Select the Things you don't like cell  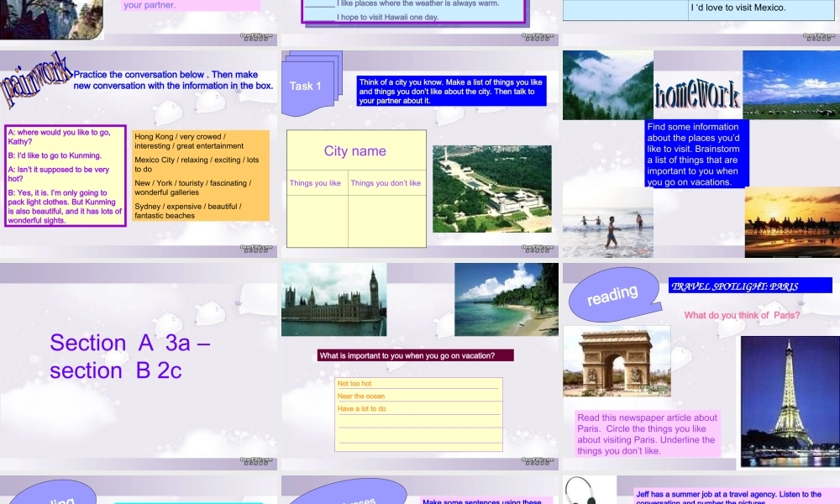coord(386,183)
